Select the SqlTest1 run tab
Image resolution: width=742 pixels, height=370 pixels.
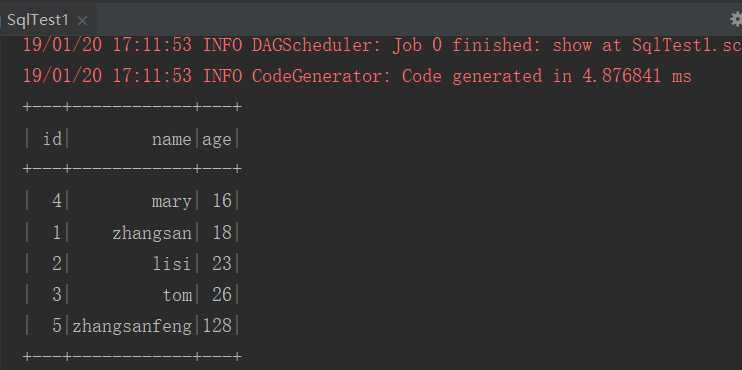tap(38, 20)
